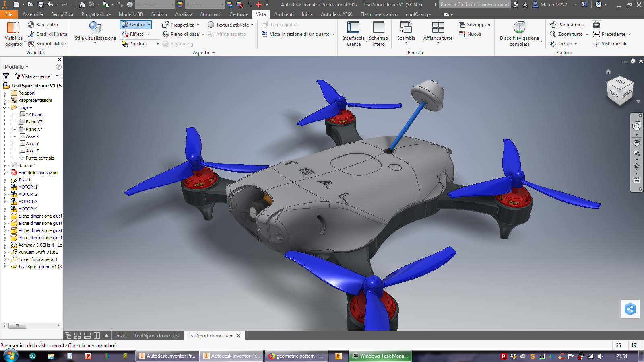Click the Home icon in quick access toolbar
Image resolution: width=644 pixels, height=362 pixels.
82,4
